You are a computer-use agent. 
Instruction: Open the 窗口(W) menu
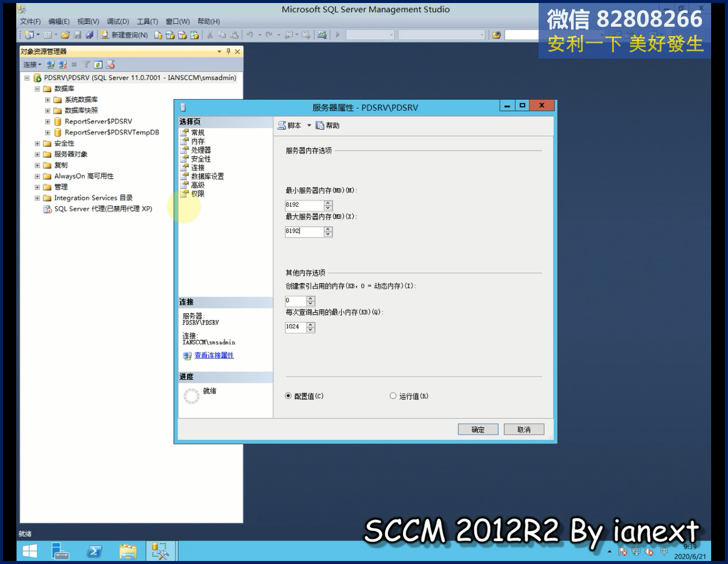pos(177,22)
